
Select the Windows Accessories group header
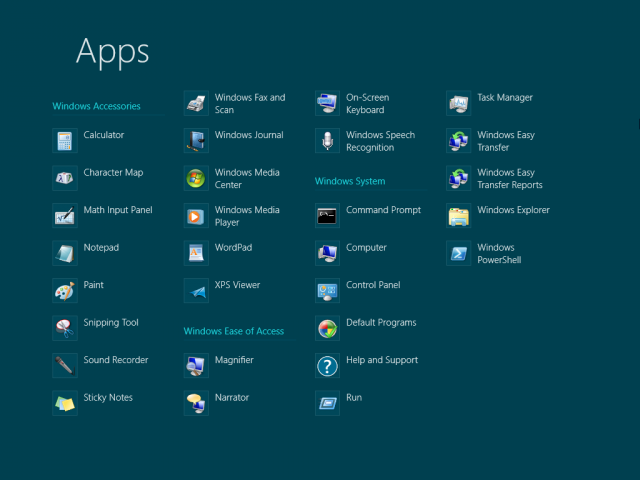pyautogui.click(x=96, y=106)
